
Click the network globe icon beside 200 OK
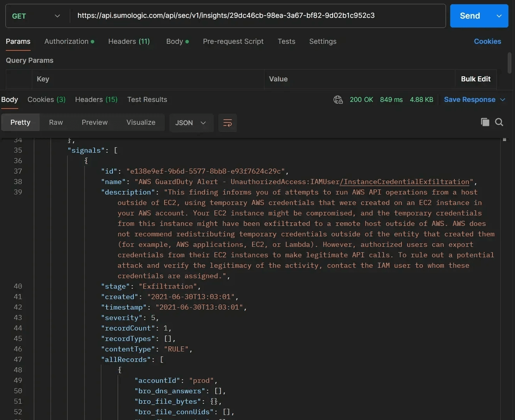[338, 100]
